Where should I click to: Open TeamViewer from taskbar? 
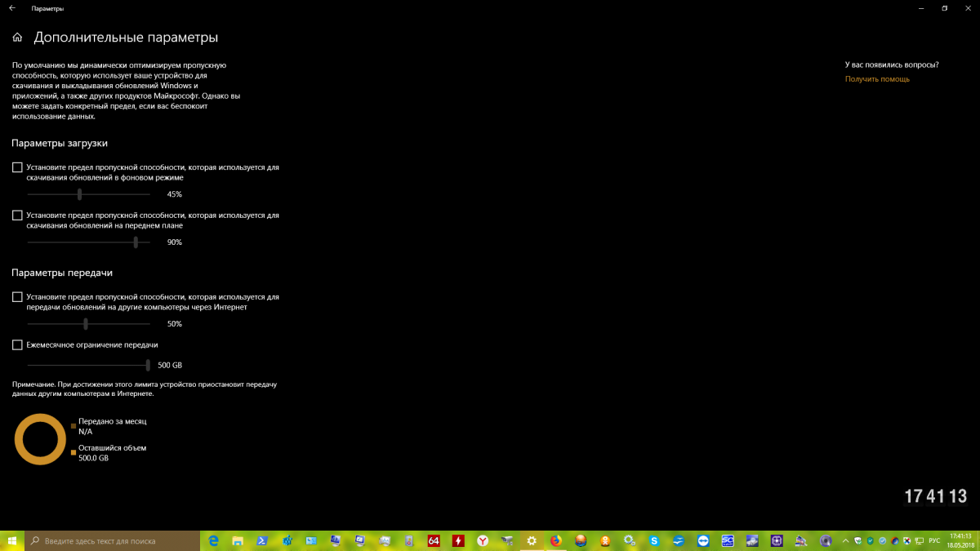coord(703,540)
